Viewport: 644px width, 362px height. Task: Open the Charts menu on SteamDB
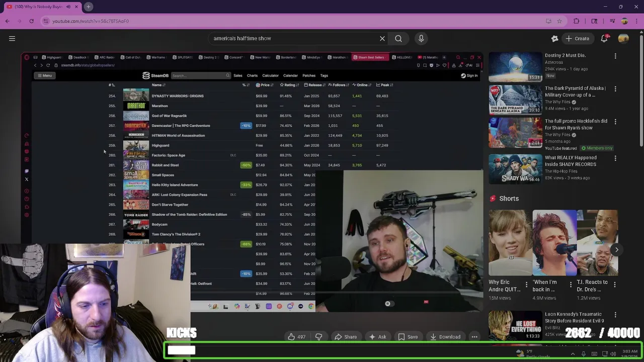[x=253, y=76]
